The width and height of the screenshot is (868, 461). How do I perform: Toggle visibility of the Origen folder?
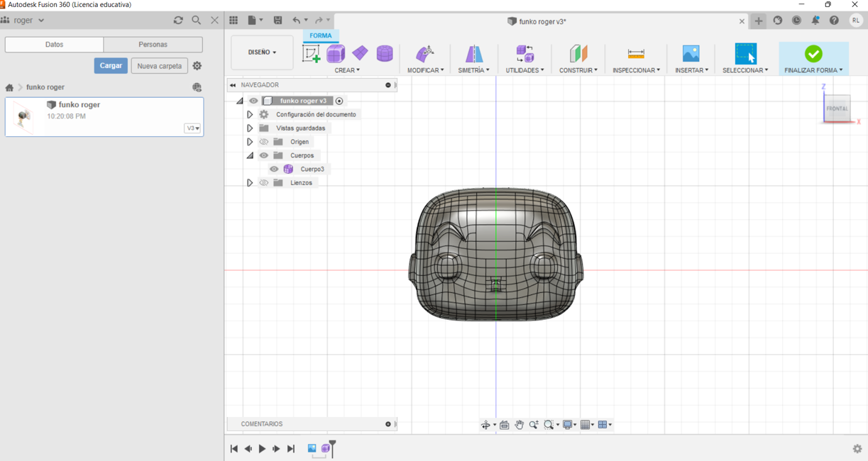point(264,142)
